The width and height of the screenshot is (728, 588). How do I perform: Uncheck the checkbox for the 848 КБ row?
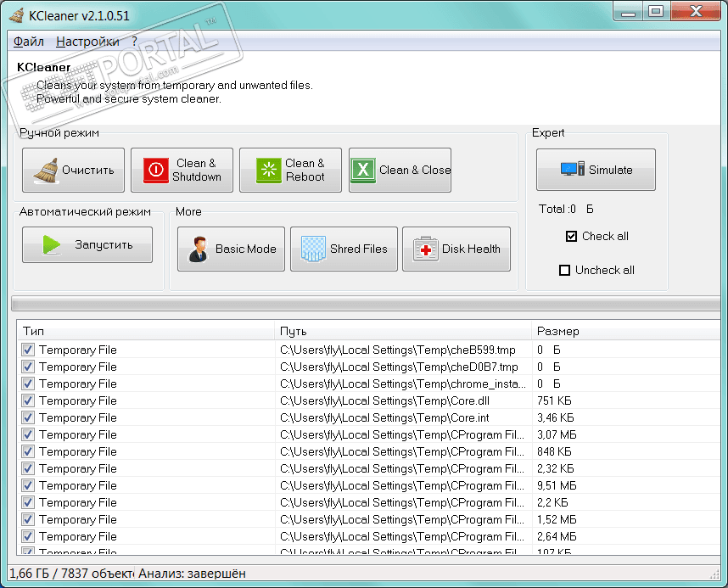pyautogui.click(x=28, y=451)
